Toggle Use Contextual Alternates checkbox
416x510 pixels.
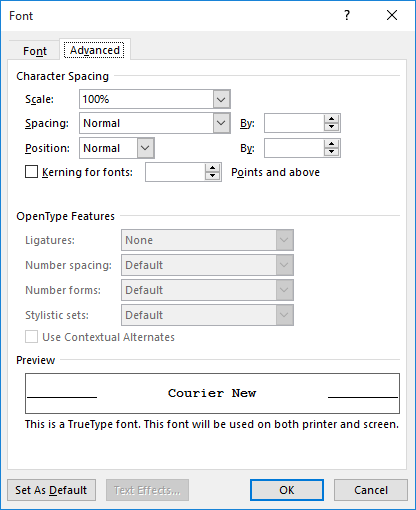pos(32,337)
